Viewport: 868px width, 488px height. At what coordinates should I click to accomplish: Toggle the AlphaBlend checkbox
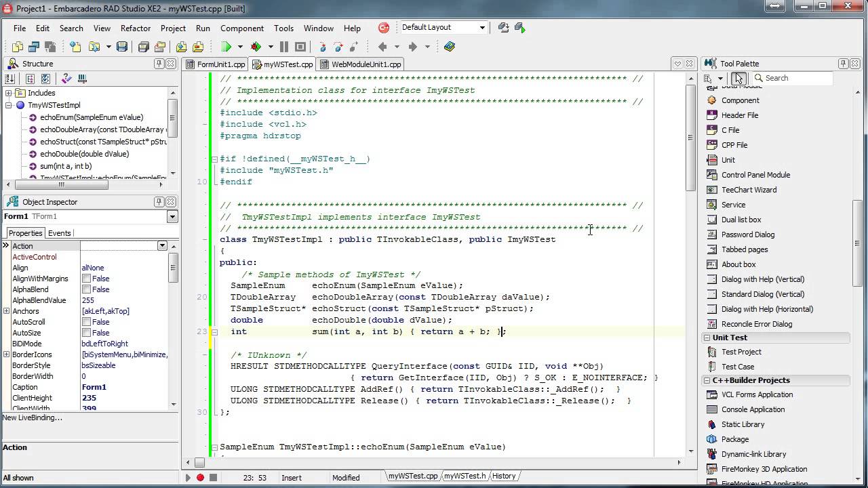coord(86,289)
